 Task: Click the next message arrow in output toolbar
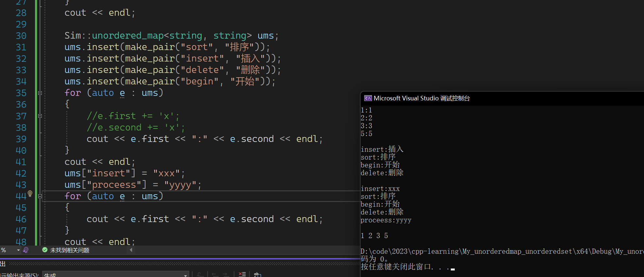pos(226,275)
